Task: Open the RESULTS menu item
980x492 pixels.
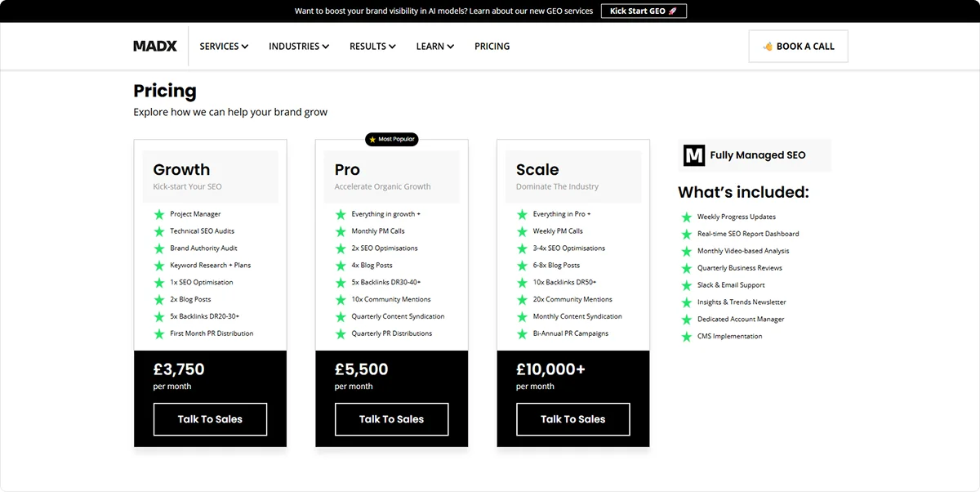Action: coord(372,46)
